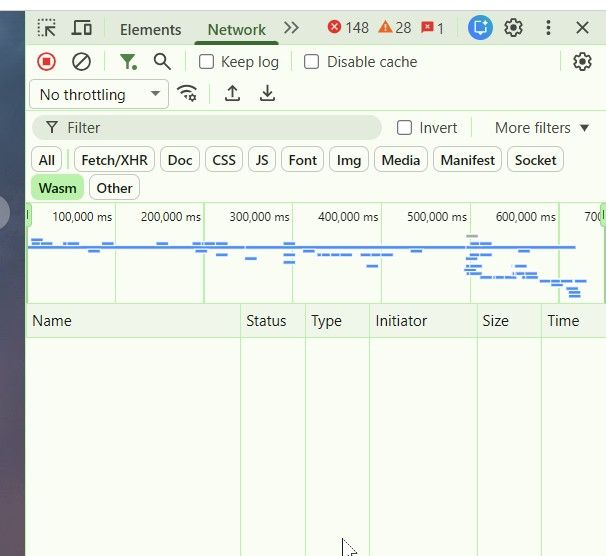The width and height of the screenshot is (606, 556).
Task: Filter by Socket requests
Action: click(535, 160)
